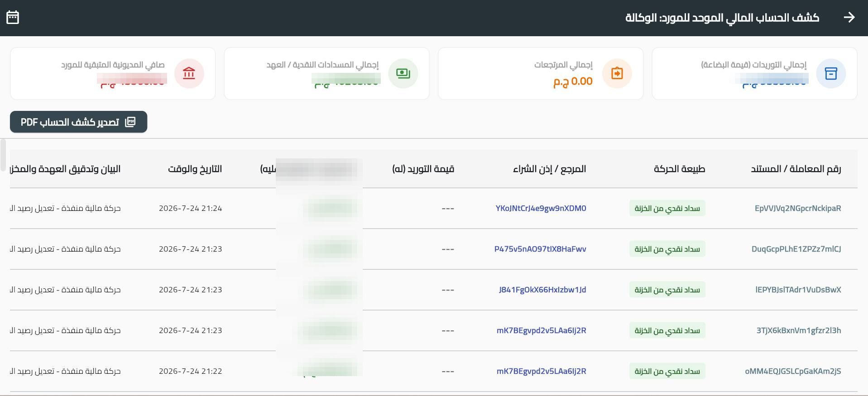
Task: Click the التاريخ والوقت column header
Action: pyautogui.click(x=195, y=169)
